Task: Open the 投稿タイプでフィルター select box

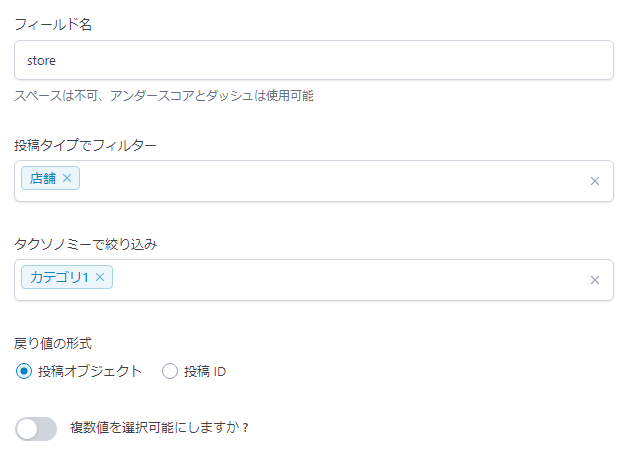Action: point(330,181)
